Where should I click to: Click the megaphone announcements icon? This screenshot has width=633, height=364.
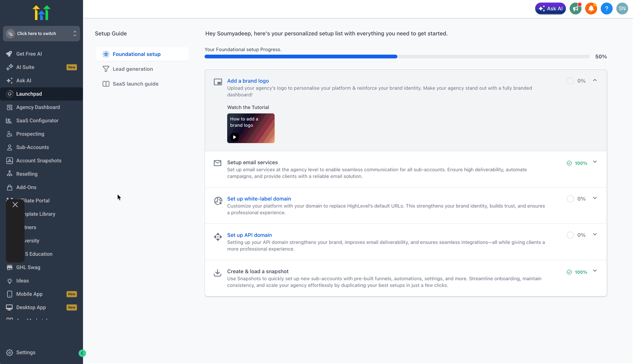click(576, 9)
